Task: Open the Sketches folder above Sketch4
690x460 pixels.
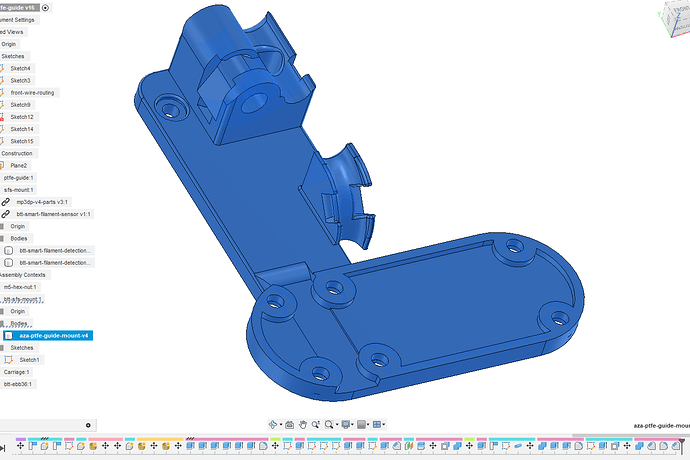Action: click(13, 56)
